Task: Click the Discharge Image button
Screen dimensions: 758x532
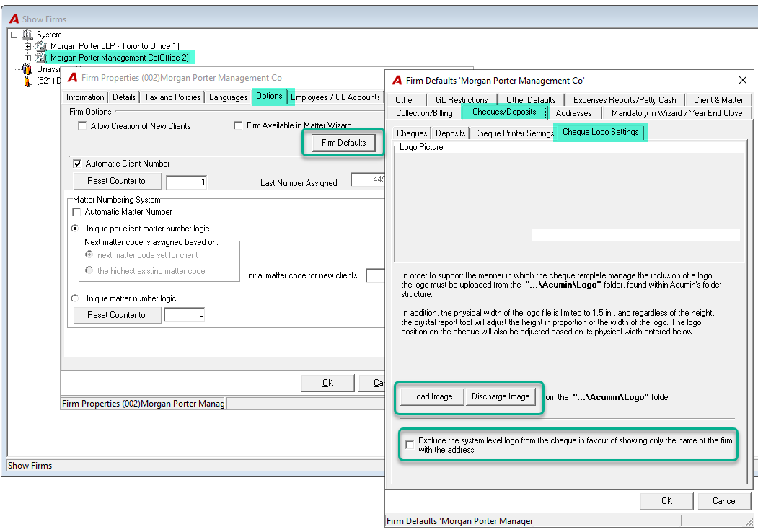Action: [x=501, y=396]
